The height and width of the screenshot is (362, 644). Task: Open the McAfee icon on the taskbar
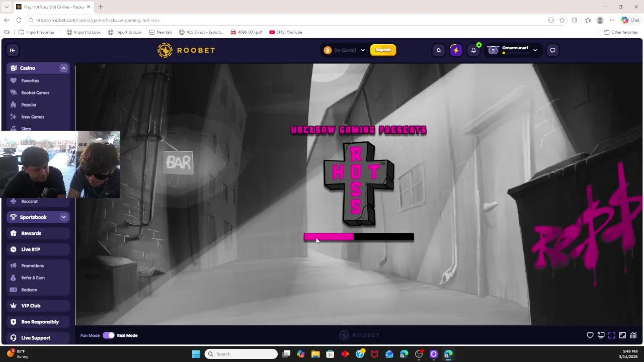tap(374, 354)
